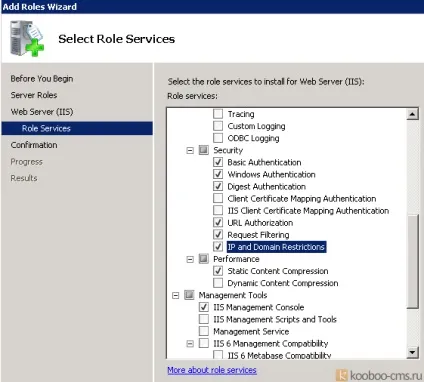Toggle URL Authorization checkbox

[218, 223]
